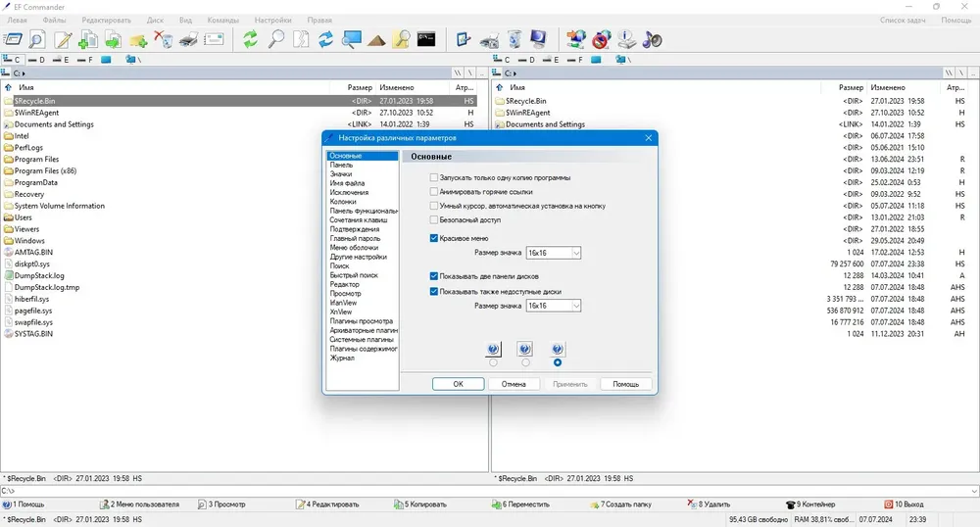The image size is (980, 527).
Task: Open the command prompt console icon
Action: [426, 39]
